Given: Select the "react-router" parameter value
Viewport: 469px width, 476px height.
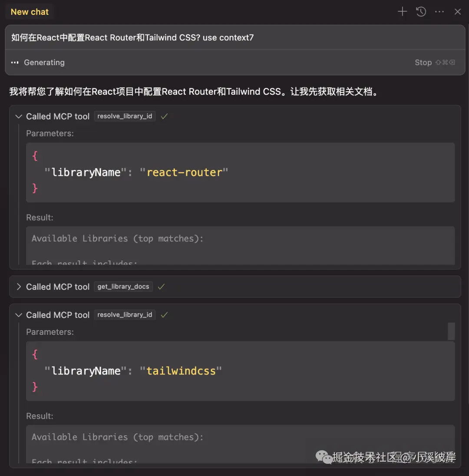Looking at the screenshot, I should (x=185, y=172).
